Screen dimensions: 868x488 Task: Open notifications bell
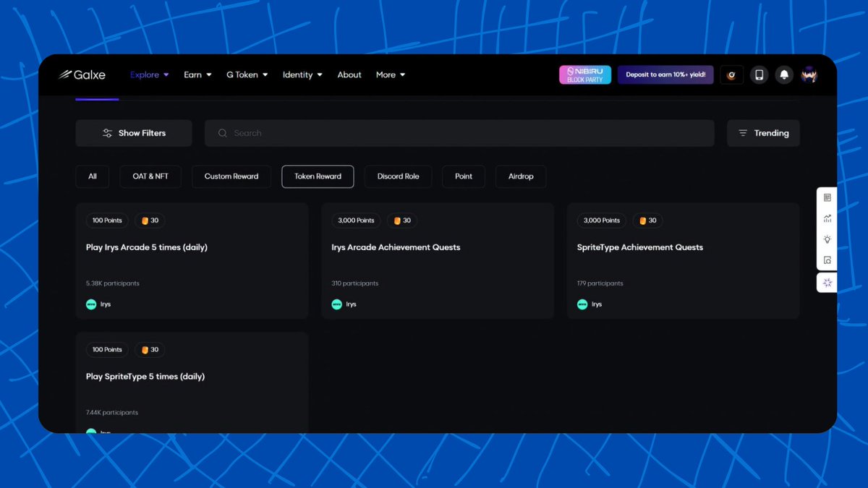tap(783, 75)
